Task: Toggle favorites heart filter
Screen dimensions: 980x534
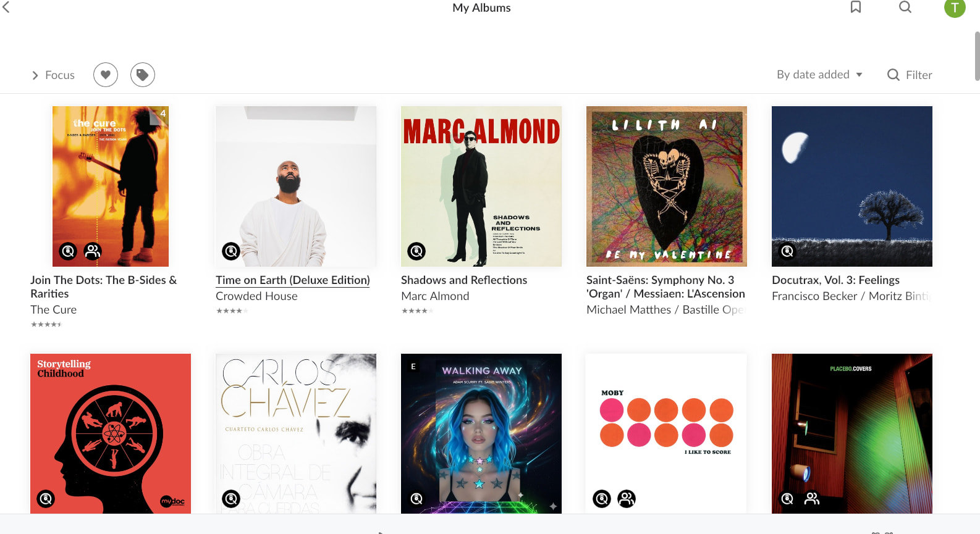Action: click(x=106, y=75)
